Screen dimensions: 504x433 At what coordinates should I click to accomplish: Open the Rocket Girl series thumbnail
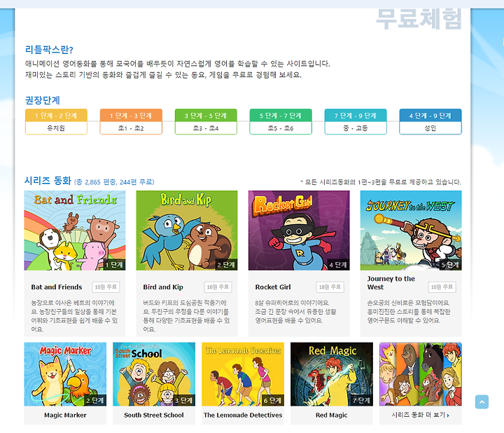point(299,231)
